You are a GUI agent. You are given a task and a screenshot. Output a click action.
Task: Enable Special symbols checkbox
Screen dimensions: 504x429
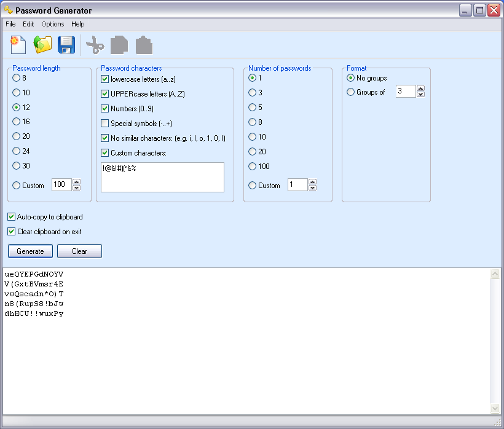pos(104,124)
